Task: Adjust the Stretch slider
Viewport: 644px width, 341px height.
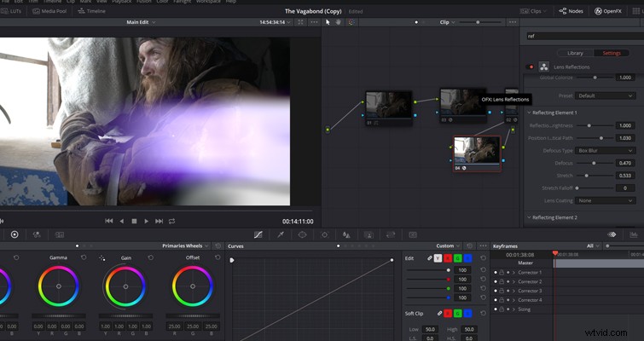Action: point(587,176)
